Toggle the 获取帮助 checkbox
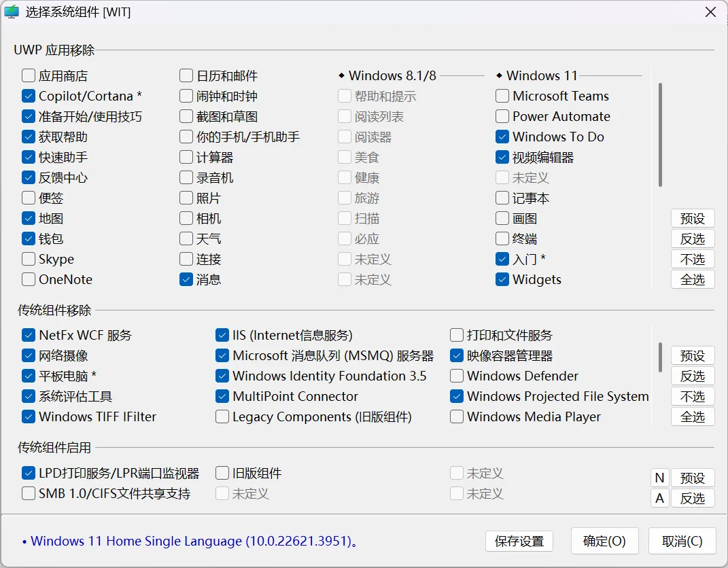The height and width of the screenshot is (568, 728). [29, 137]
